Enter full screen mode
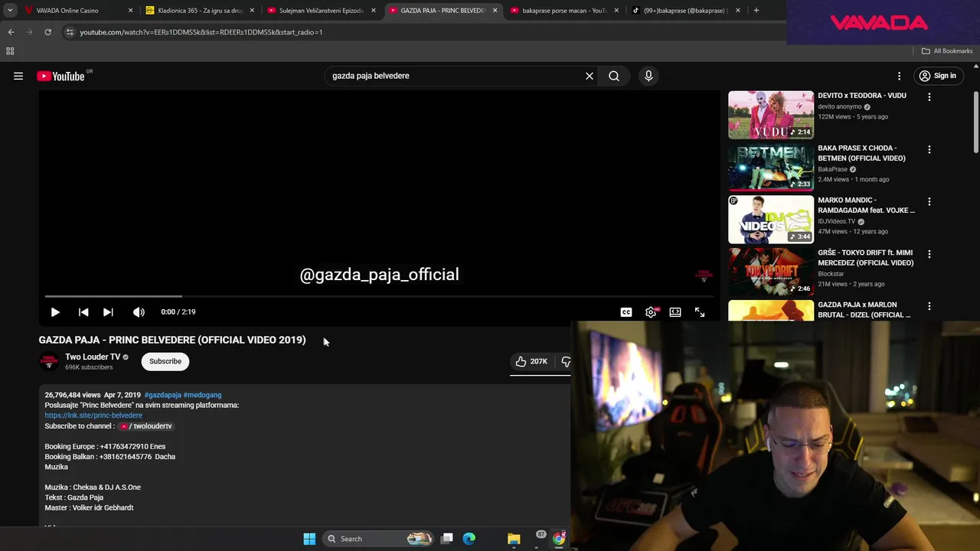Image resolution: width=980 pixels, height=551 pixels. 700,312
